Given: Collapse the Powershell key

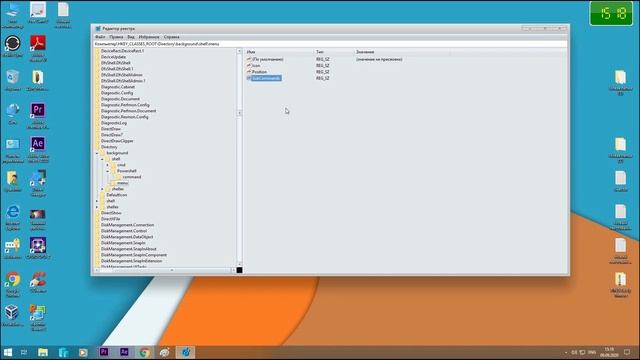Looking at the screenshot, I should (x=108, y=171).
